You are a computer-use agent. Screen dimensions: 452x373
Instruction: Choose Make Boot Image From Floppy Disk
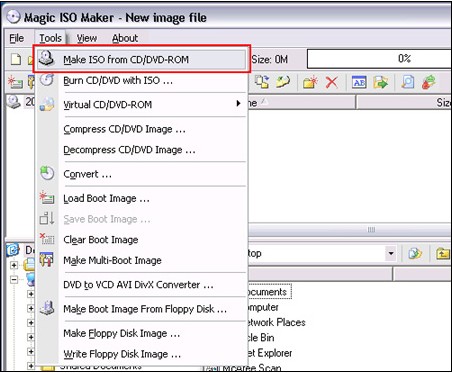(141, 309)
